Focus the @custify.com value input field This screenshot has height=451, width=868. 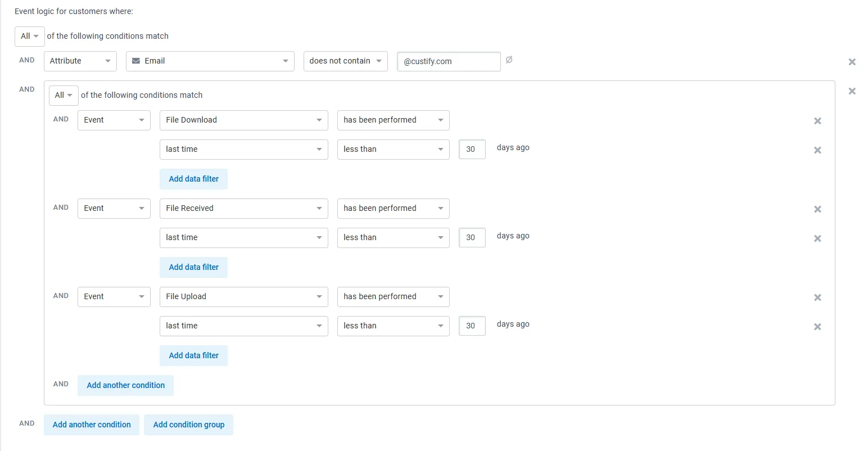coord(449,62)
